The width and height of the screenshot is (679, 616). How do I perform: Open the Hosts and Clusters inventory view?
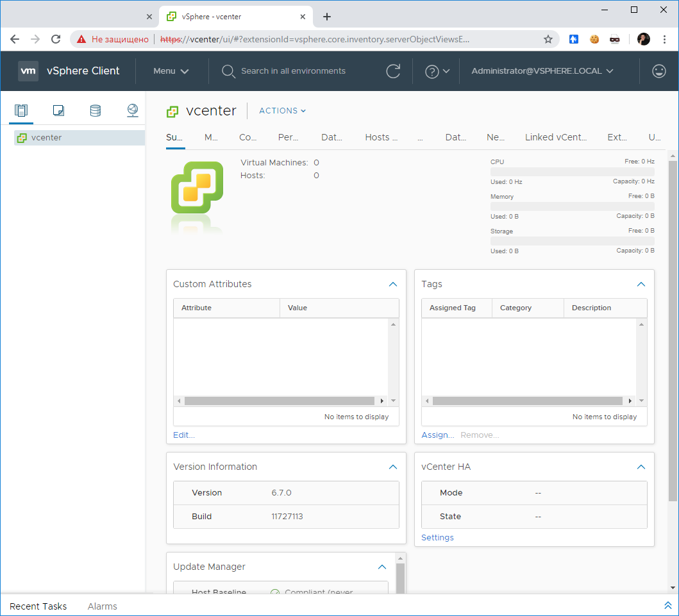[x=21, y=111]
